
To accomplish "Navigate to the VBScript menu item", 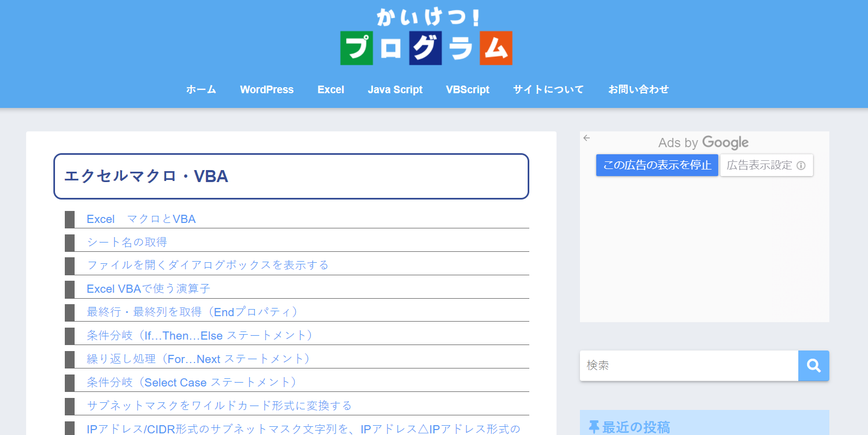I will coord(467,89).
